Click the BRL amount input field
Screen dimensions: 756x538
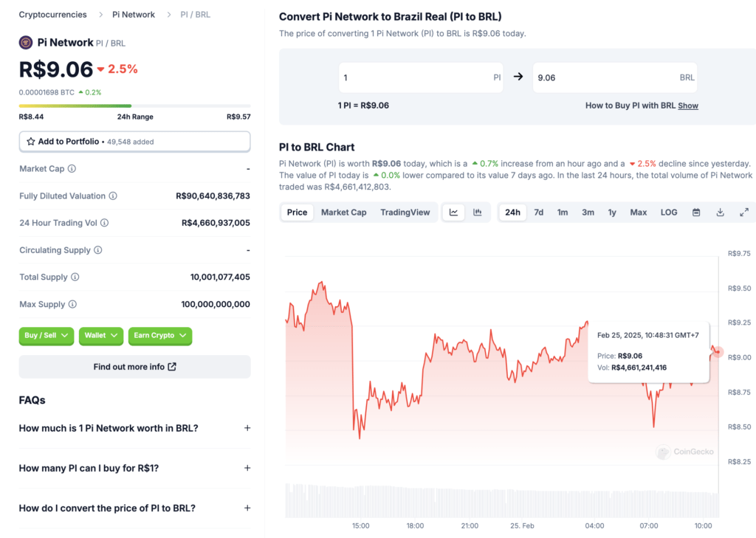coord(615,77)
